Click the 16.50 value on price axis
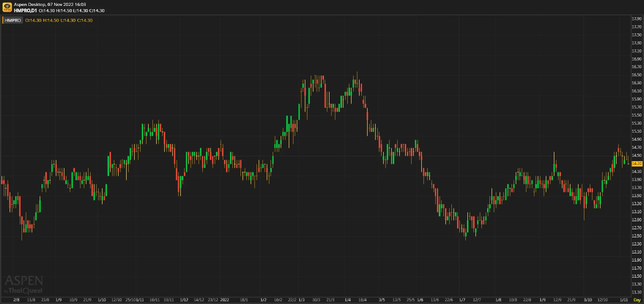The height and width of the screenshot is (304, 644). click(x=637, y=75)
